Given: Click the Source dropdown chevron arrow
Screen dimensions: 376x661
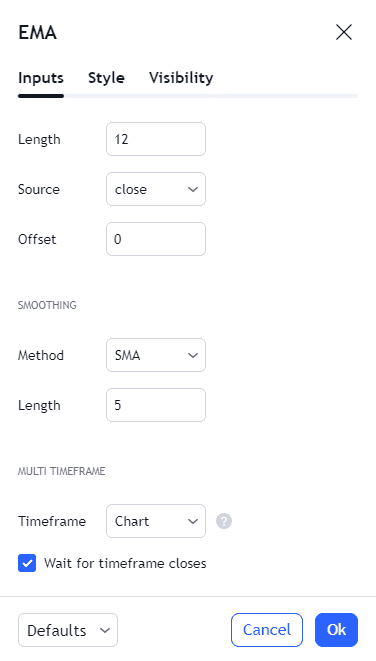Looking at the screenshot, I should [x=193, y=189].
